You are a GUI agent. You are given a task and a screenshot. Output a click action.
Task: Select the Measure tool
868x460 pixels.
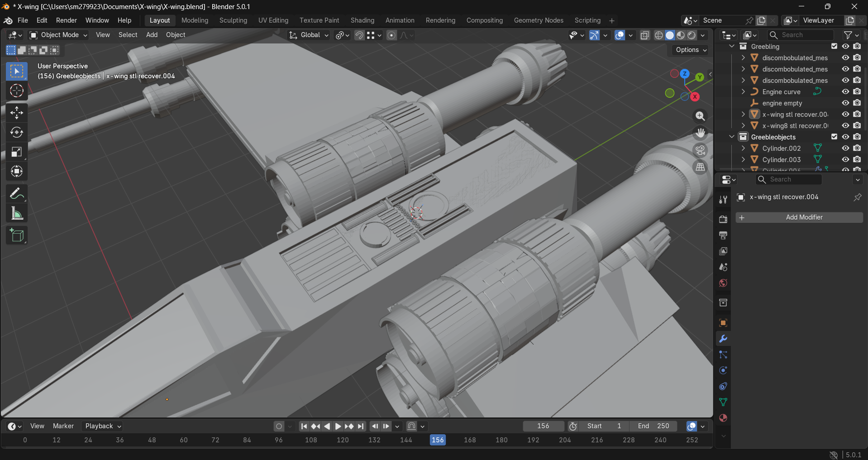coord(17,213)
